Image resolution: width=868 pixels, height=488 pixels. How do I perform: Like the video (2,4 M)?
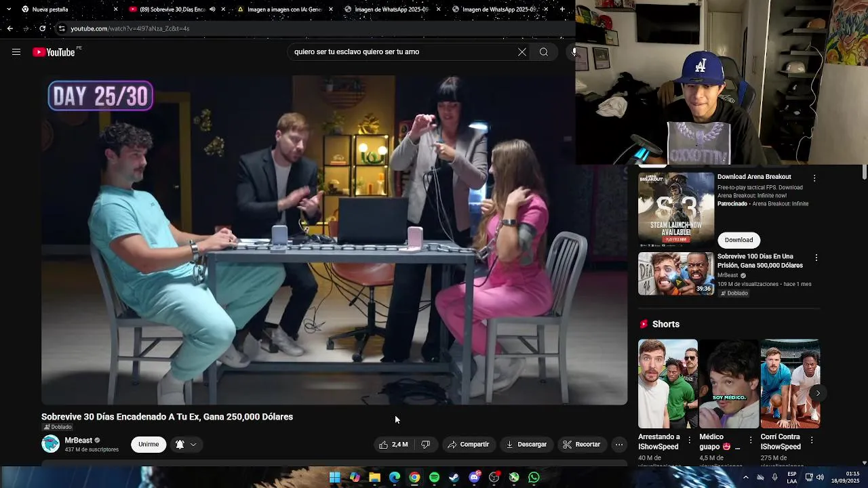pyautogui.click(x=393, y=445)
